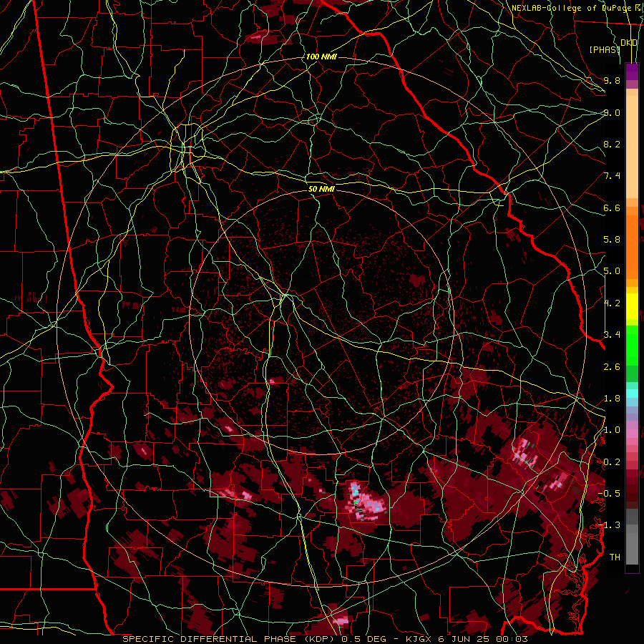This screenshot has width=644, height=644.
Task: Click the 0.2 value on the color scale
Action: [x=612, y=462]
